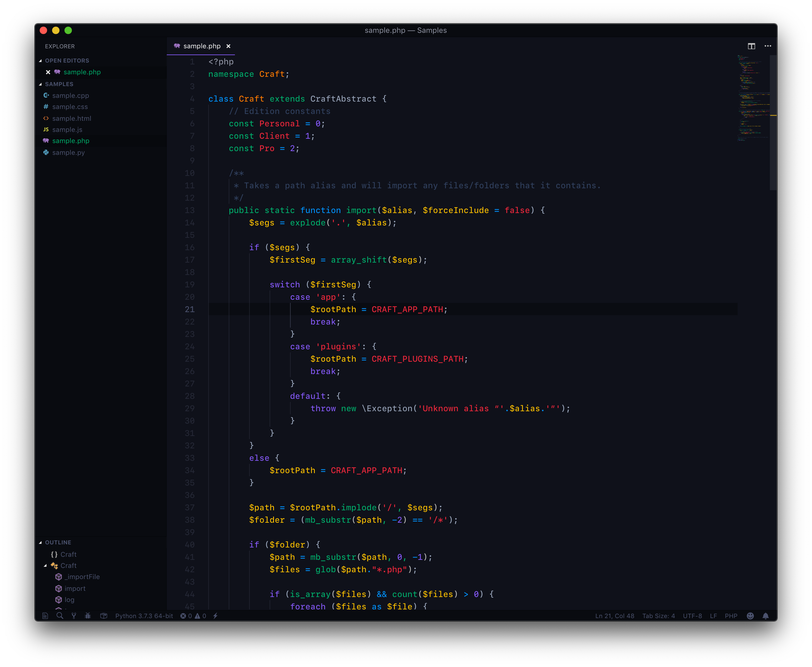Open Explorer via status bar file icon
812x667 pixels.
(x=45, y=616)
